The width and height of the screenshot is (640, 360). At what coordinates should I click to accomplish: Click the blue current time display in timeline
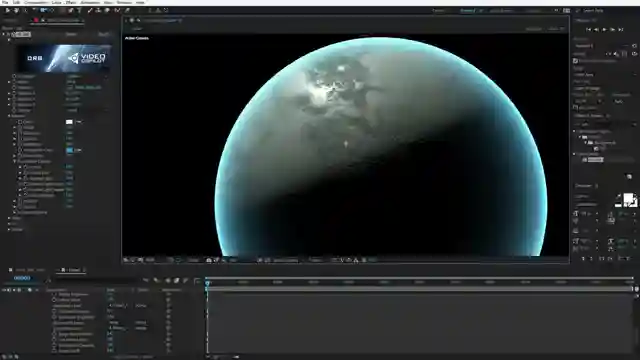22,278
